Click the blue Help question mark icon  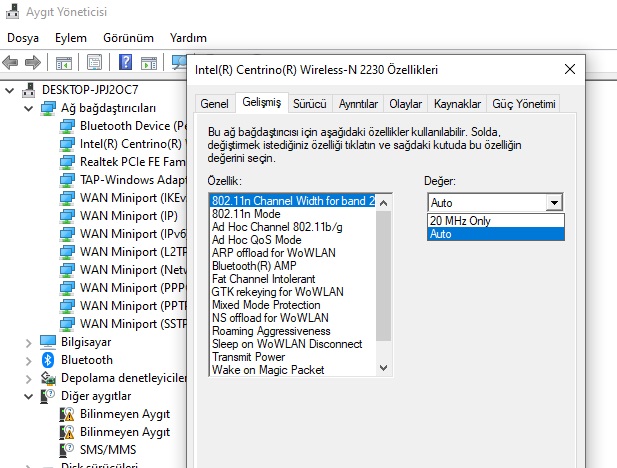pyautogui.click(x=125, y=62)
